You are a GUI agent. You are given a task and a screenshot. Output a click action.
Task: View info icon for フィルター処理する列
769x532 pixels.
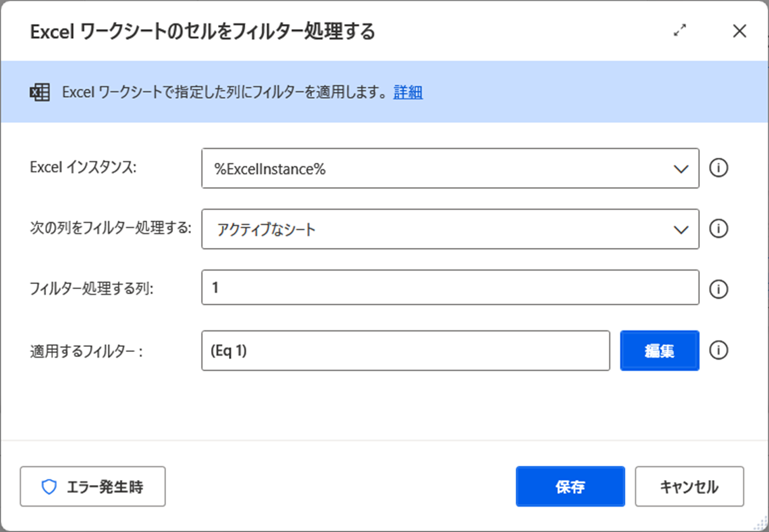coord(719,289)
